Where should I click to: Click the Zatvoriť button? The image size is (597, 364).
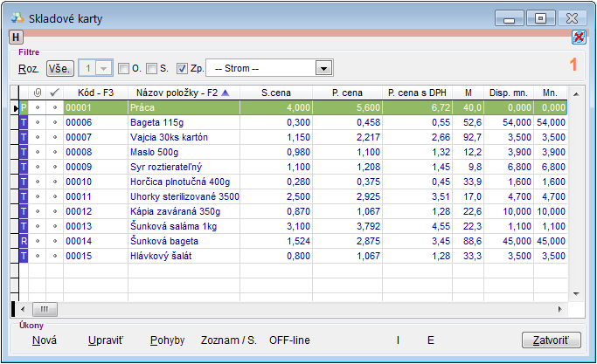(x=550, y=340)
